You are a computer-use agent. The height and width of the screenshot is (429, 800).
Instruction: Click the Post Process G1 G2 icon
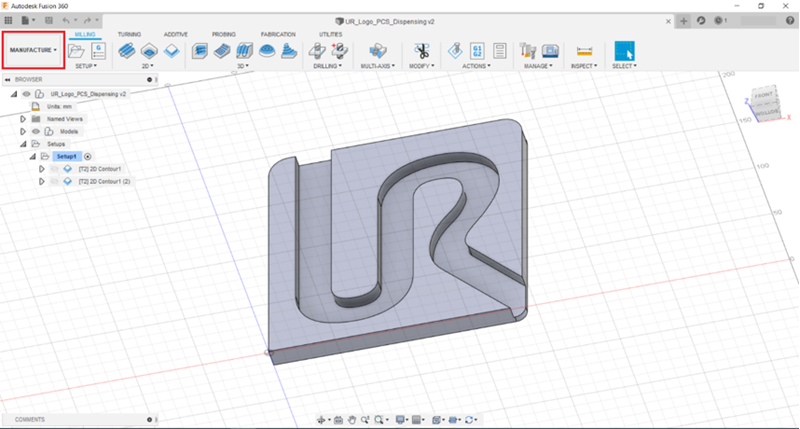tap(477, 51)
